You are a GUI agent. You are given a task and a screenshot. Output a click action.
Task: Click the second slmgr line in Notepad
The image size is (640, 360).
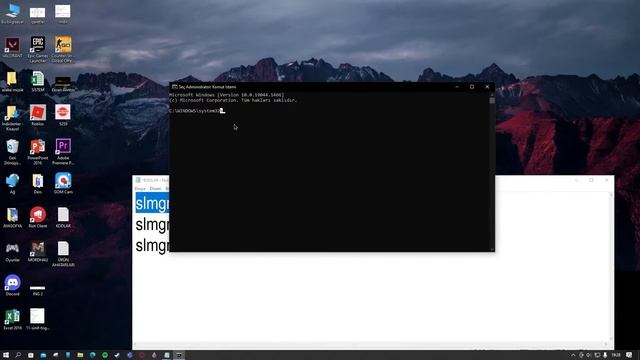coord(152,224)
